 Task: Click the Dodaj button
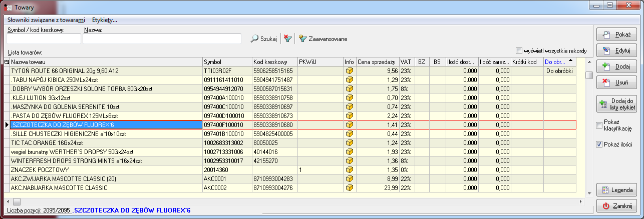point(616,66)
